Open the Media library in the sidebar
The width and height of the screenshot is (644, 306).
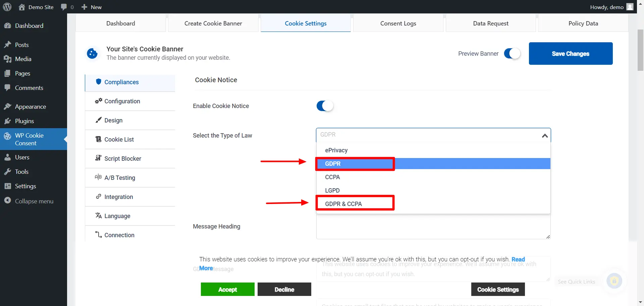click(x=23, y=59)
